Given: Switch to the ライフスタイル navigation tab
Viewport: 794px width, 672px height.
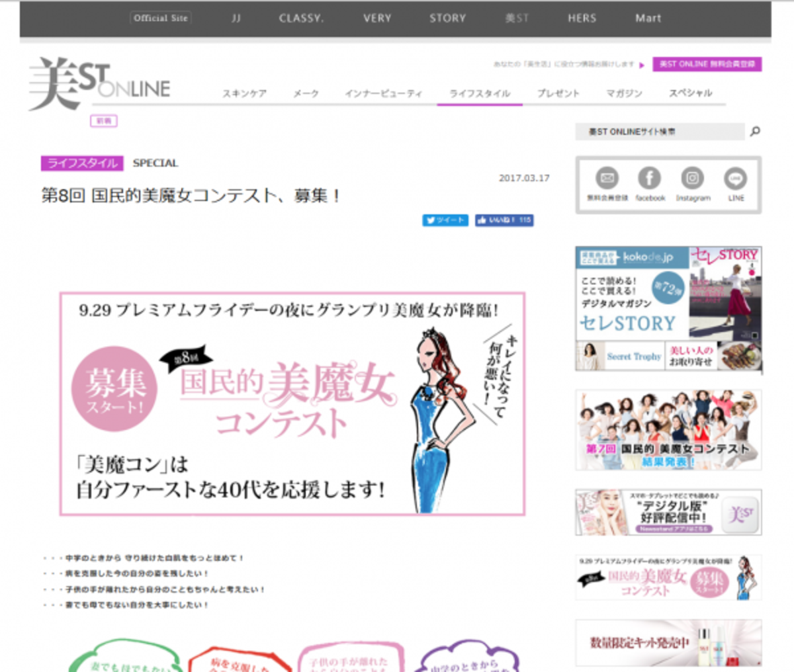Looking at the screenshot, I should coord(479,93).
